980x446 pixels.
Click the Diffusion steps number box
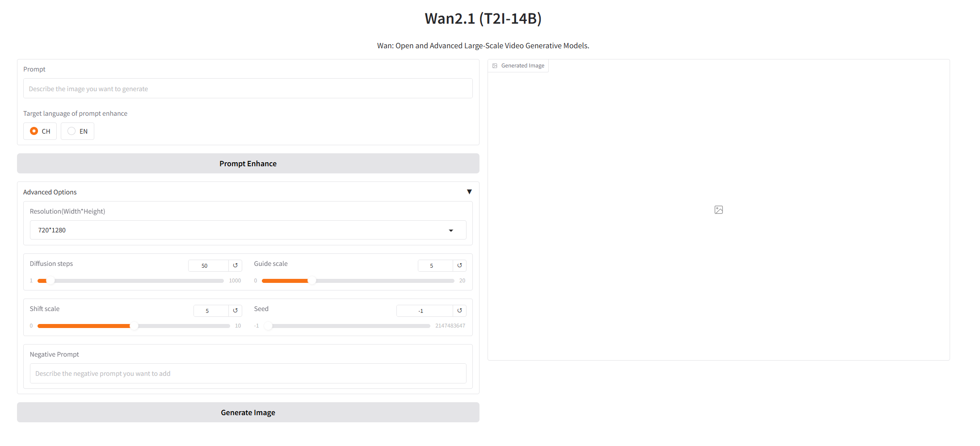click(x=208, y=265)
